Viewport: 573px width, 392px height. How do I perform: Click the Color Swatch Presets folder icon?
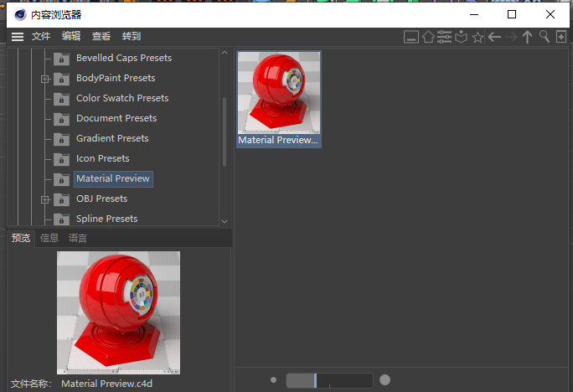(61, 99)
